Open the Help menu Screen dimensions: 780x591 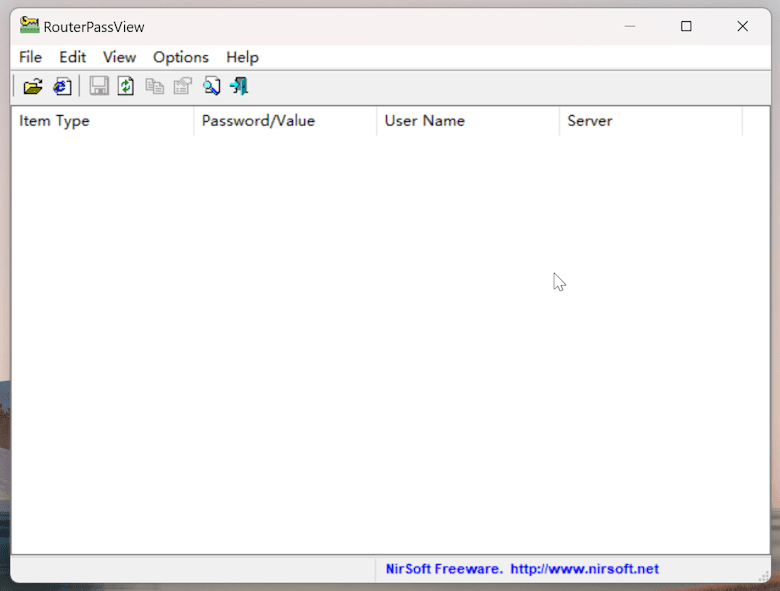click(x=242, y=57)
